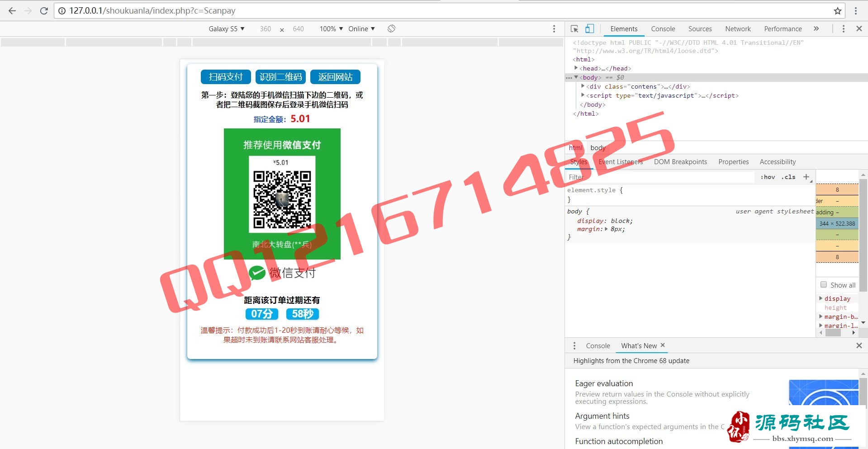Click the 返回网站 button
This screenshot has height=449, width=868.
[x=335, y=77]
